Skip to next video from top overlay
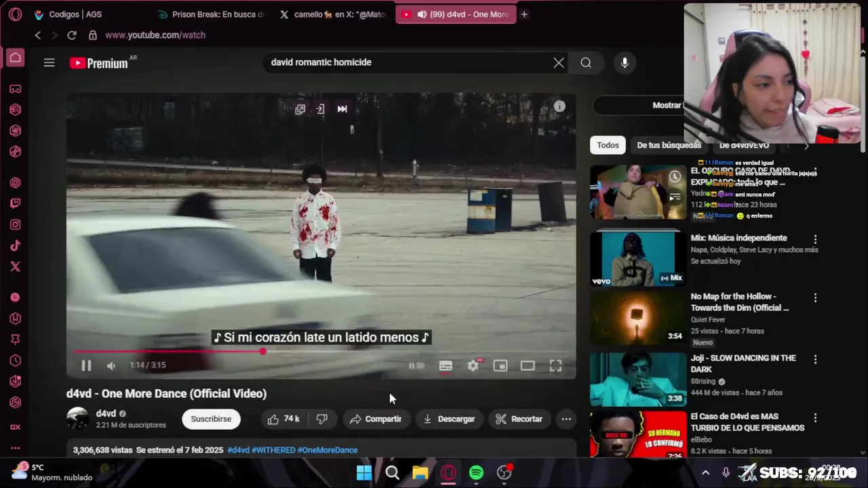Screen dimensions: 868x488 [342, 108]
